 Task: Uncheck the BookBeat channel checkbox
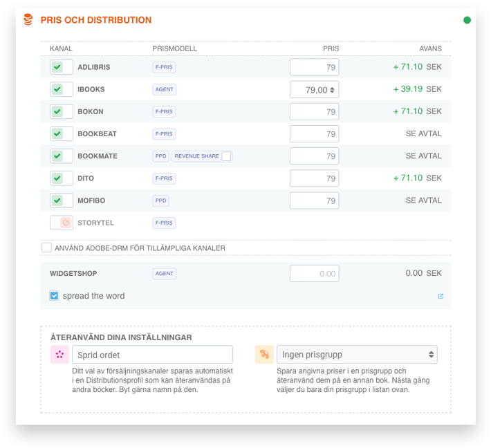(x=62, y=133)
